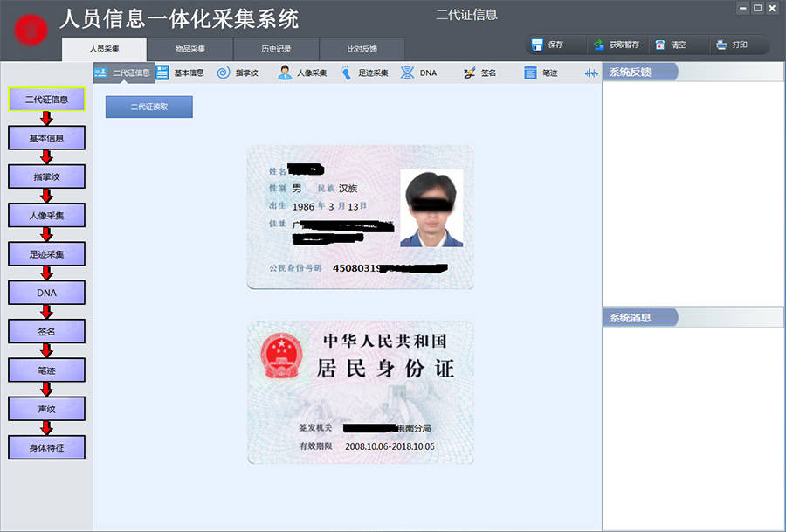Go to the 足迹采集 step in sidebar
The height and width of the screenshot is (532, 786).
46,253
